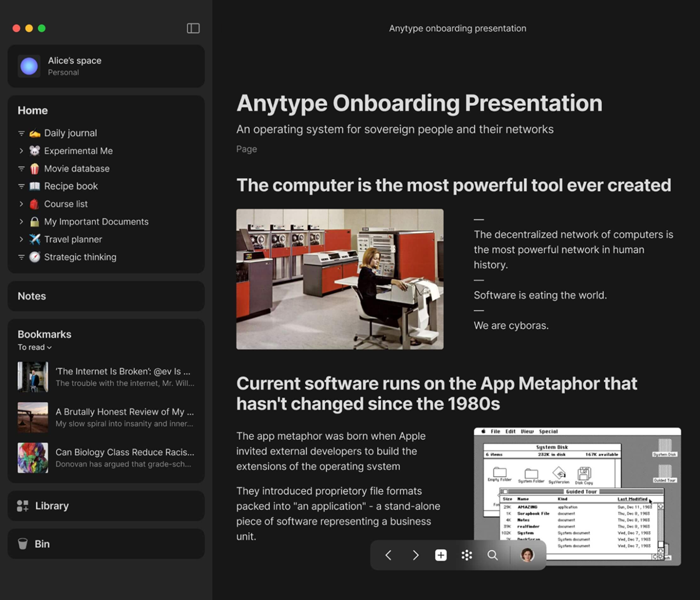Open Strategic thinking from Home
700x600 pixels.
80,257
